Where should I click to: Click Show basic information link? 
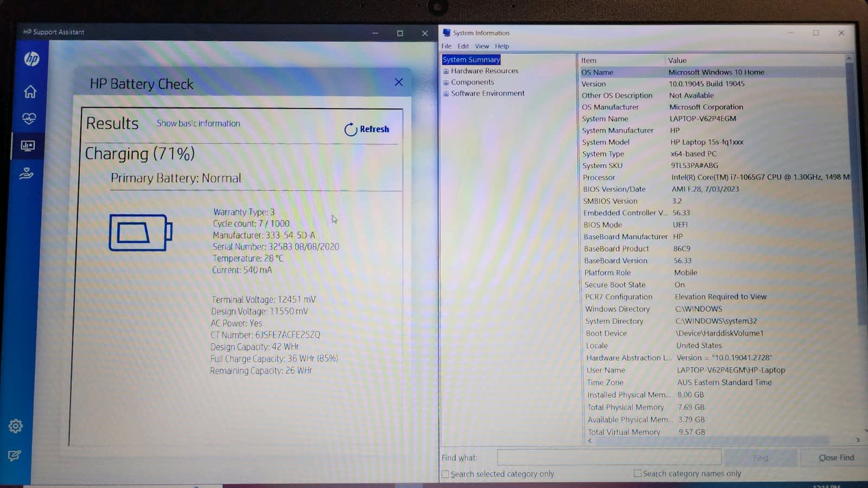point(198,124)
